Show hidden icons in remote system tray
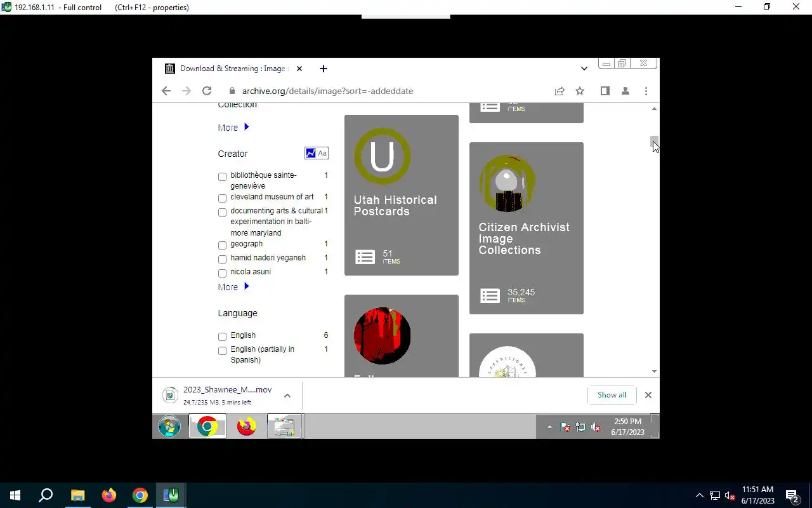This screenshot has height=508, width=812. [x=549, y=427]
